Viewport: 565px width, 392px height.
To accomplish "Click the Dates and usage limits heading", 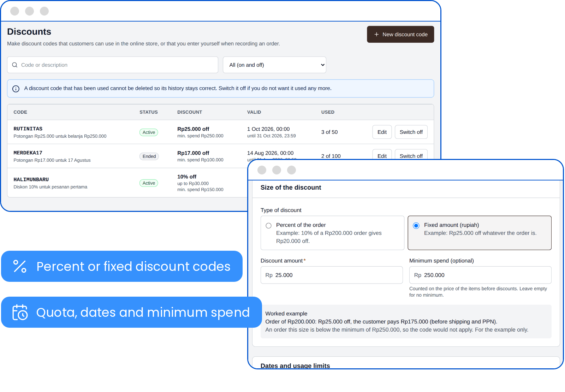I will pos(295,366).
